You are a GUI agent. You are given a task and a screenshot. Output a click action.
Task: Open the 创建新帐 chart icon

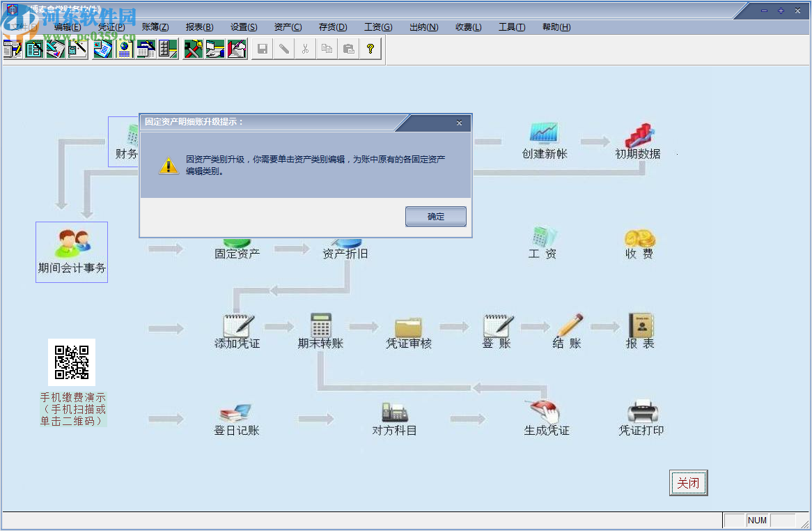tap(544, 133)
